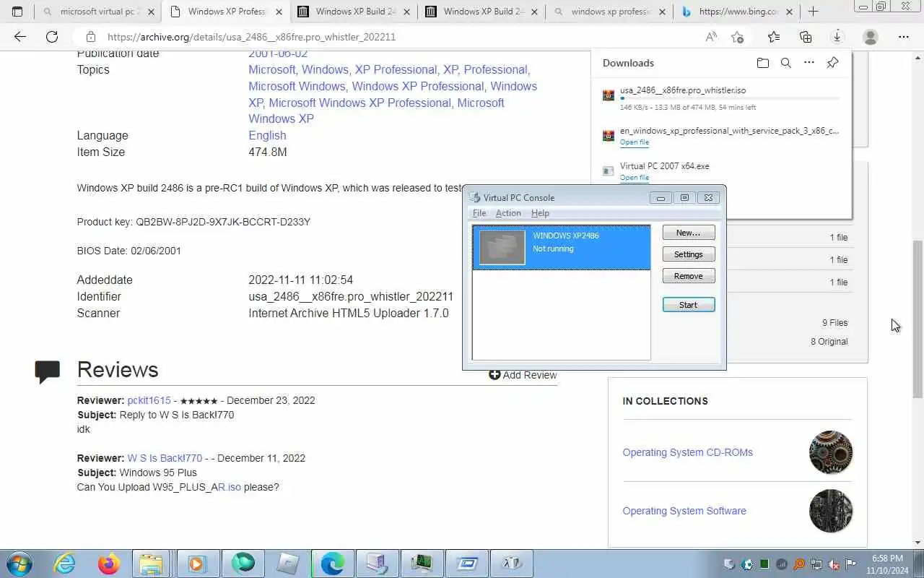Click the XP Professional topic link
Screen dimensions: 924x578
click(396, 69)
